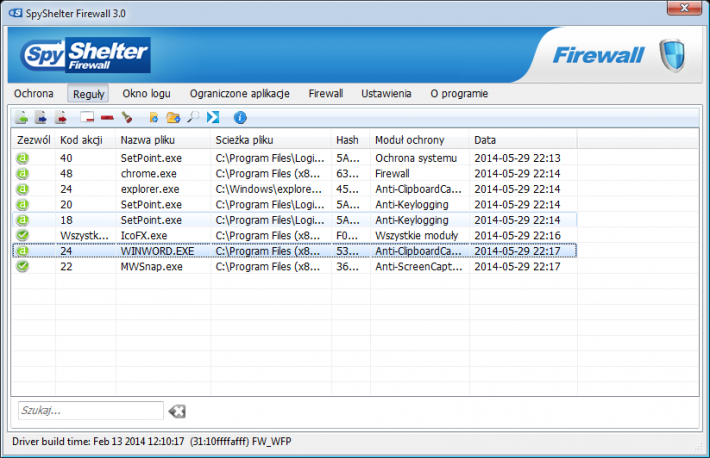Click the allow icon for SetPoint.exe code 18

[x=23, y=220]
